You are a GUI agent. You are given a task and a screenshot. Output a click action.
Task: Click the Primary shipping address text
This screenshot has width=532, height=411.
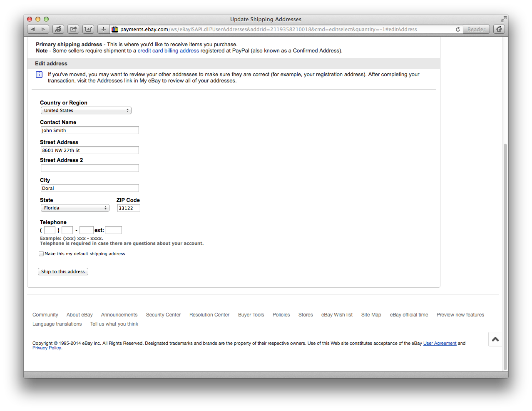[x=69, y=45]
